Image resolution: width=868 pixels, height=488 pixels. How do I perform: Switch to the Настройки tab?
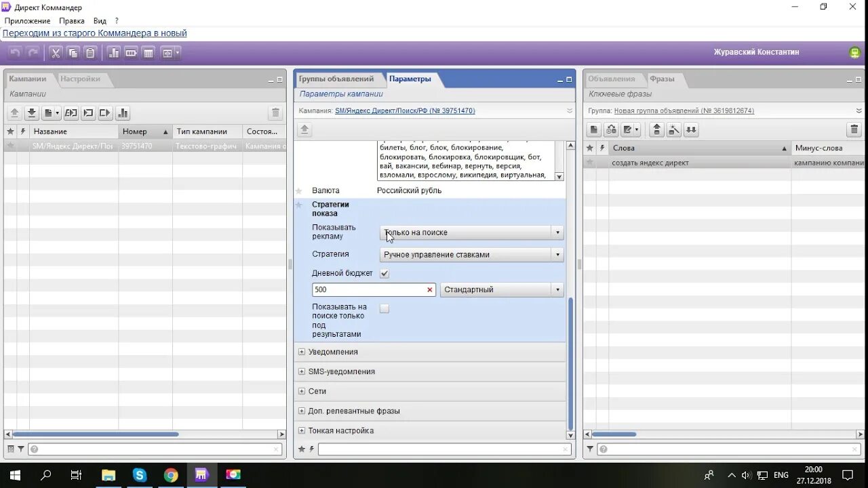tap(80, 79)
